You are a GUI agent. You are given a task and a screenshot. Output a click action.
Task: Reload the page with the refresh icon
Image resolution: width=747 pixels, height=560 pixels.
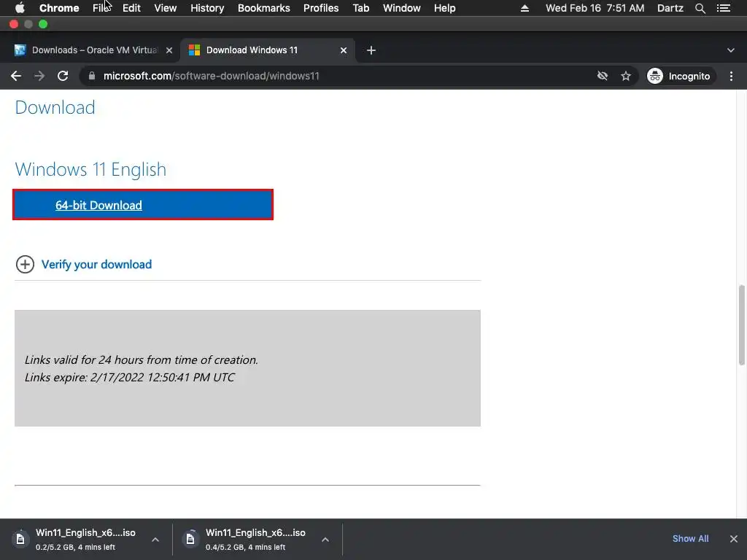click(63, 76)
